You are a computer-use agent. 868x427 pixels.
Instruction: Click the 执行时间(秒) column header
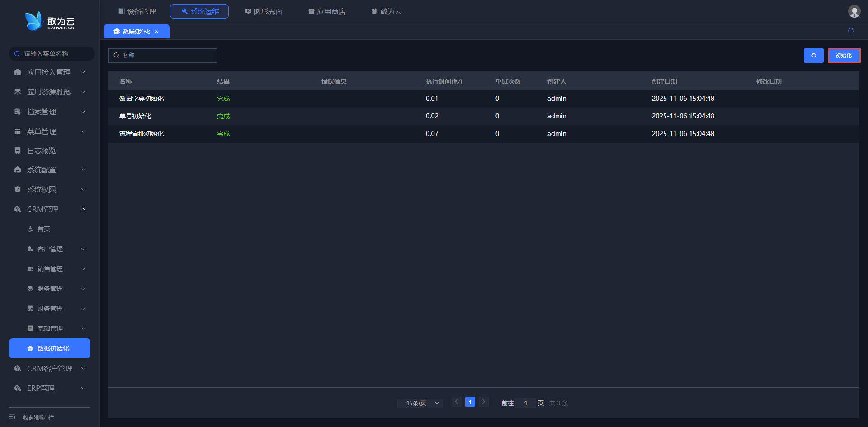[x=444, y=81]
